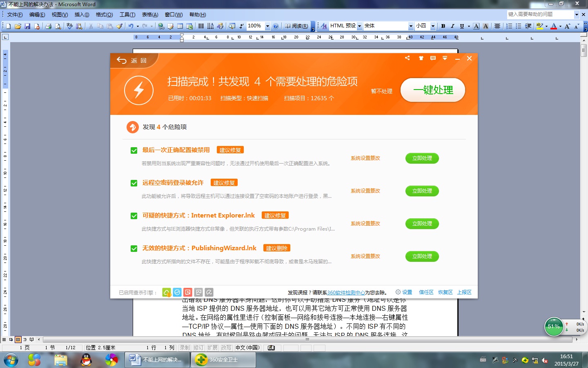The width and height of the screenshot is (588, 368).
Task: Open the font color picker arrow
Action: (560, 26)
